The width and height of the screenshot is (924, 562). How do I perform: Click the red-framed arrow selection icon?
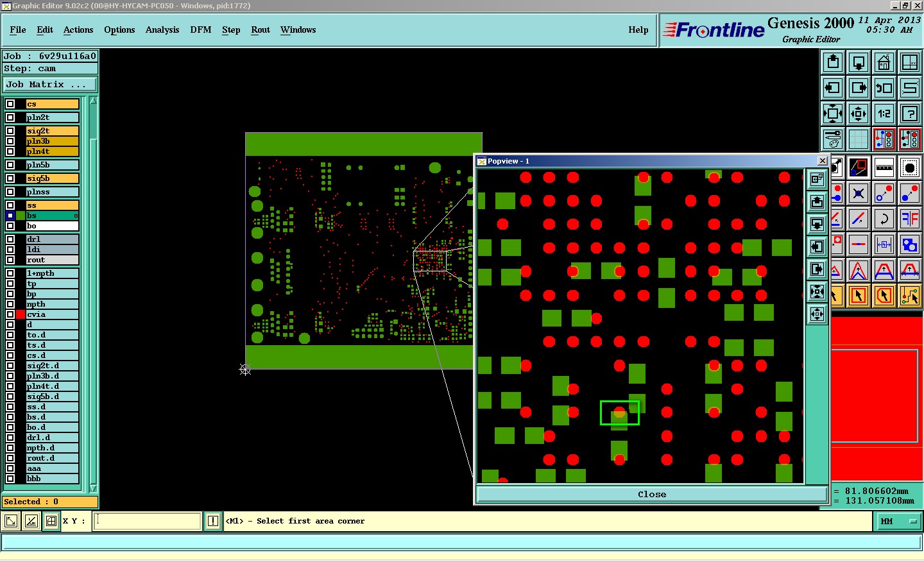pos(859,296)
